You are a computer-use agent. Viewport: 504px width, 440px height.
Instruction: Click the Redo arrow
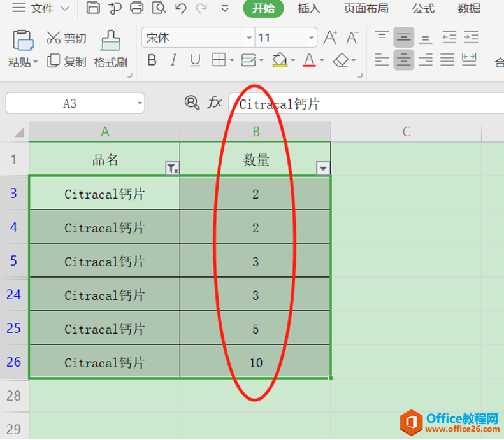tap(201, 8)
